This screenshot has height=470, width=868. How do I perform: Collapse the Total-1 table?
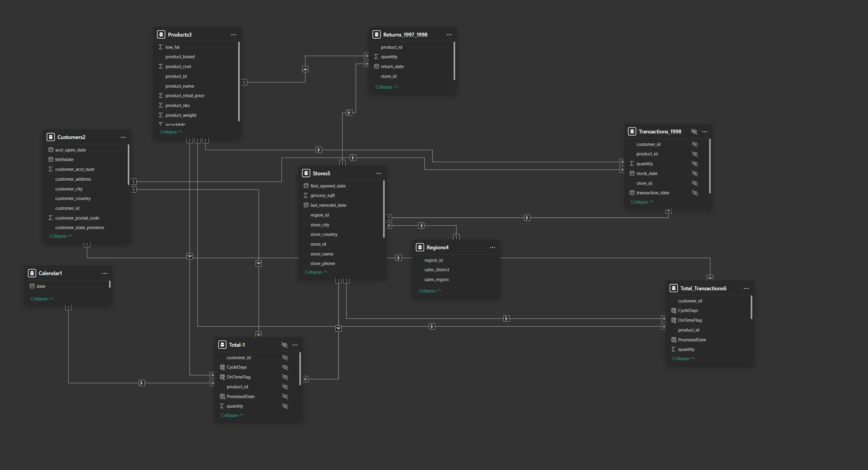[x=232, y=415]
